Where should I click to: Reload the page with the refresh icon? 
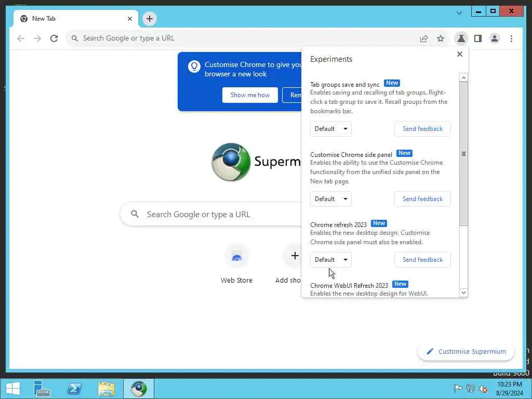54,38
